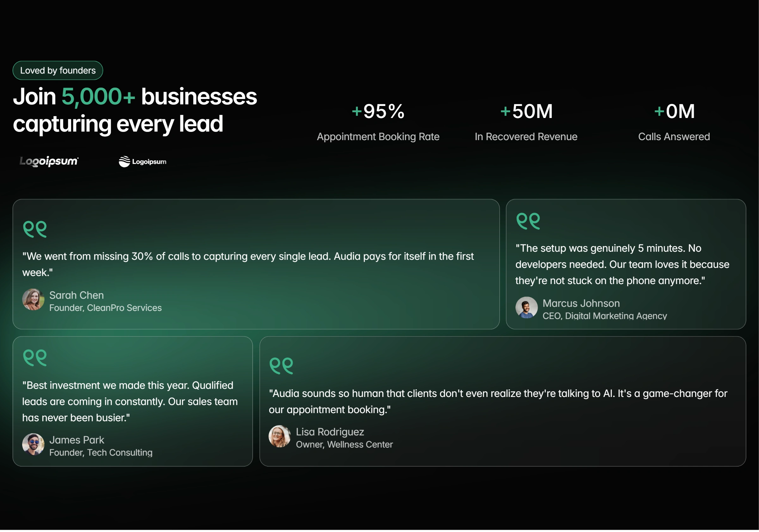
Task: Click the name Sarah Chen
Action: pos(76,295)
